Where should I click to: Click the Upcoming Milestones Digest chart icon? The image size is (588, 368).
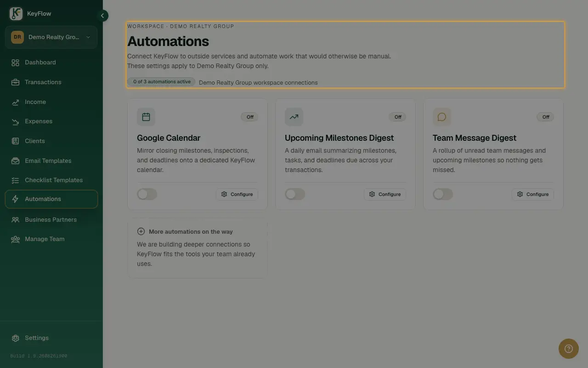294,117
